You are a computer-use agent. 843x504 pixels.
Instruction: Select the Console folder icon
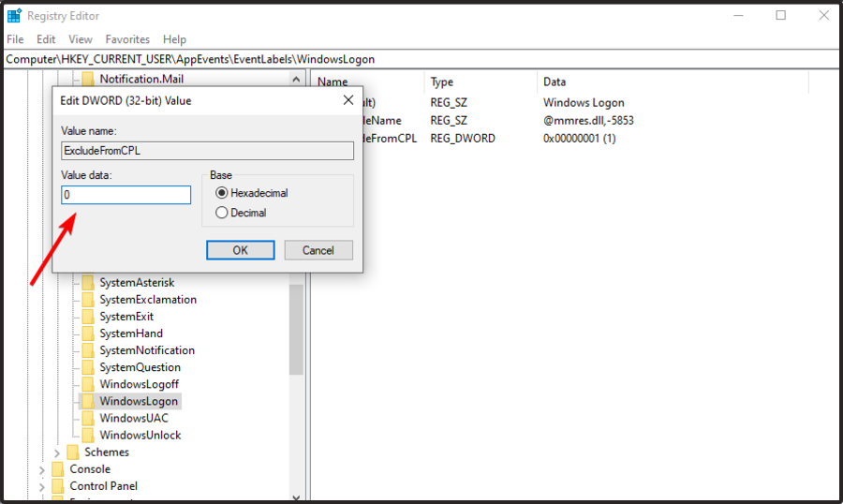[x=58, y=469]
